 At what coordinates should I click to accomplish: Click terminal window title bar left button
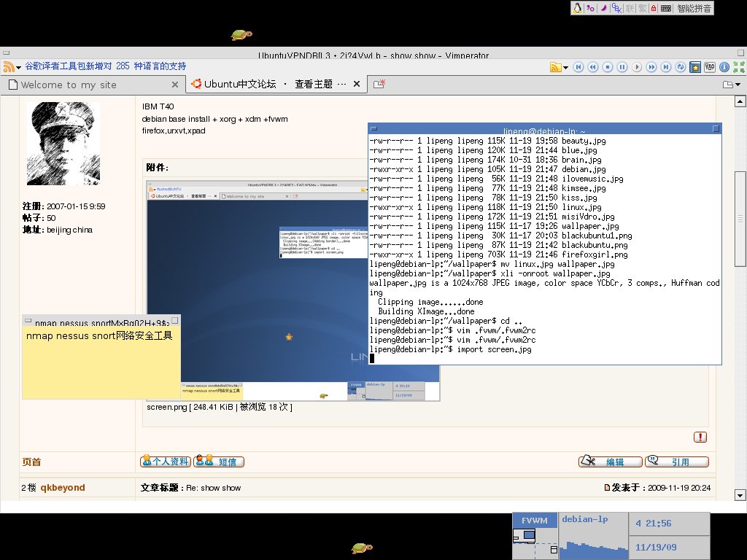point(374,128)
